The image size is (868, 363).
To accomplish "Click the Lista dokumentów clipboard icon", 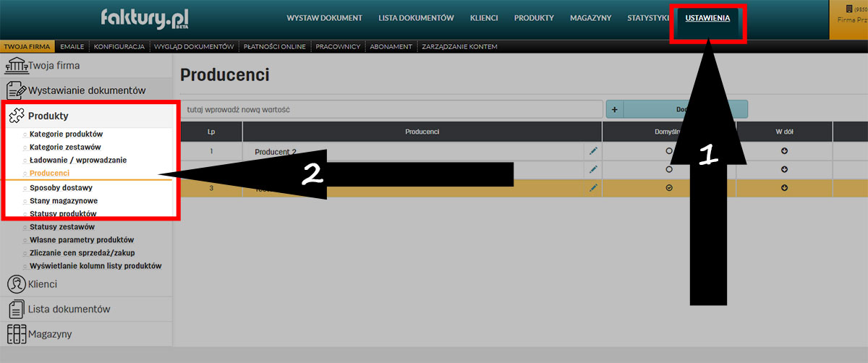I will pyautogui.click(x=15, y=309).
